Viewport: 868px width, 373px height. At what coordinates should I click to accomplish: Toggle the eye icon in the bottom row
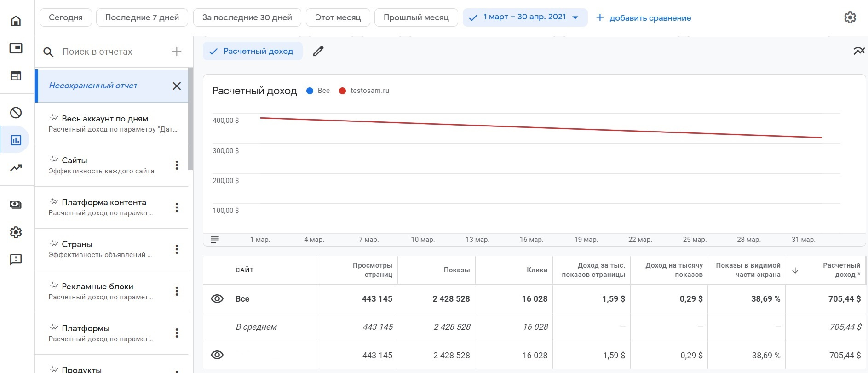click(x=217, y=355)
